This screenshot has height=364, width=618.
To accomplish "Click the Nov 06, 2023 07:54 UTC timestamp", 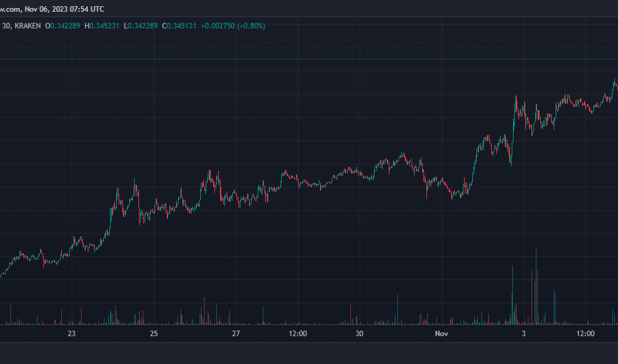I will [65, 9].
